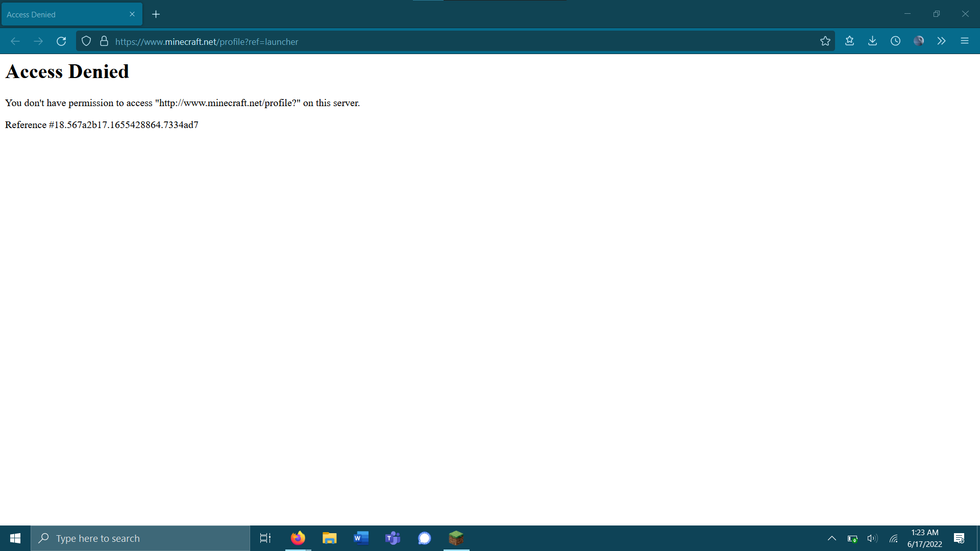Viewport: 980px width, 551px height.
Task: Open the Firefox downloads panel
Action: tap(872, 41)
